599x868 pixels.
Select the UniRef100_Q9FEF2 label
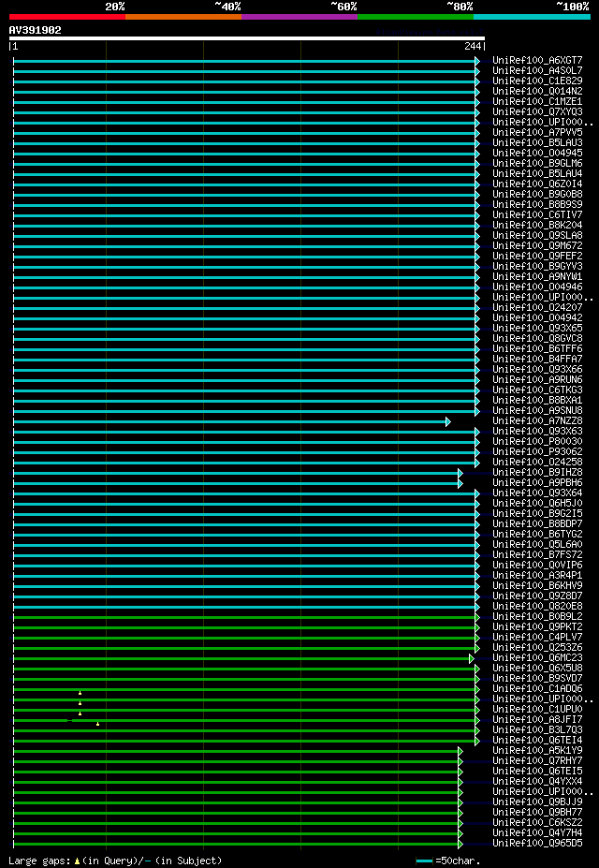pyautogui.click(x=537, y=257)
